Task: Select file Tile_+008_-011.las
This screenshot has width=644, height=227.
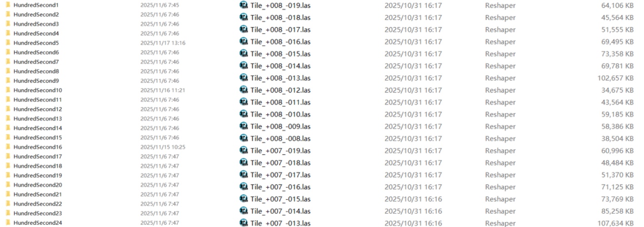Action: (x=280, y=102)
